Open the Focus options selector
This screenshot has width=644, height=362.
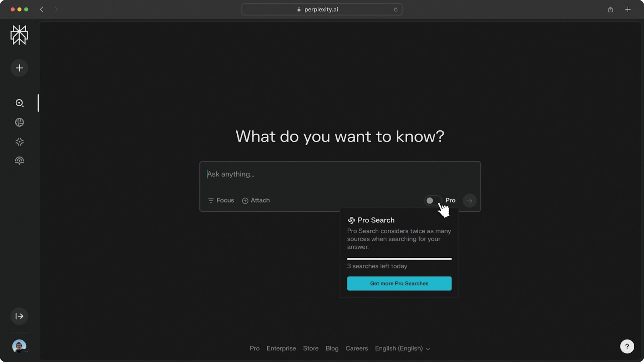click(221, 200)
